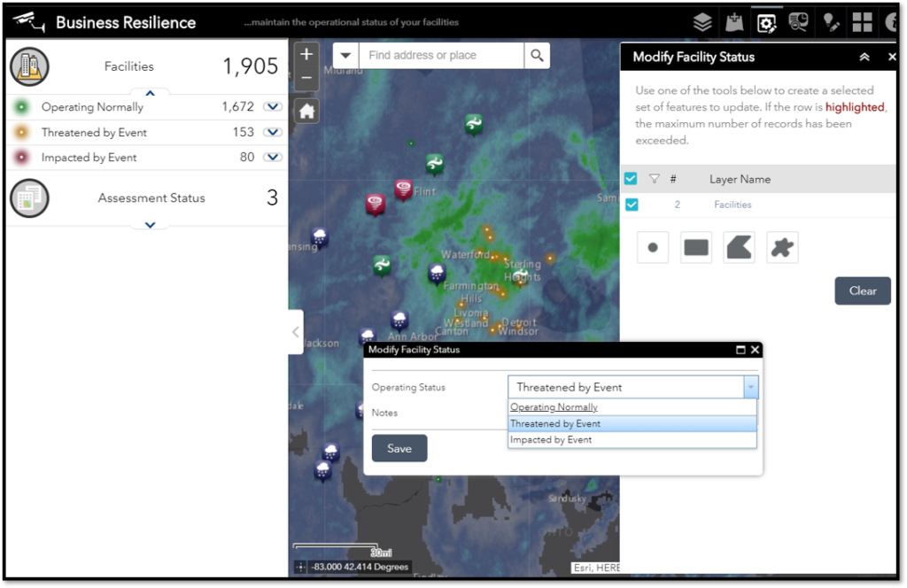Select the Modify Facility Status gear icon

pos(767,21)
